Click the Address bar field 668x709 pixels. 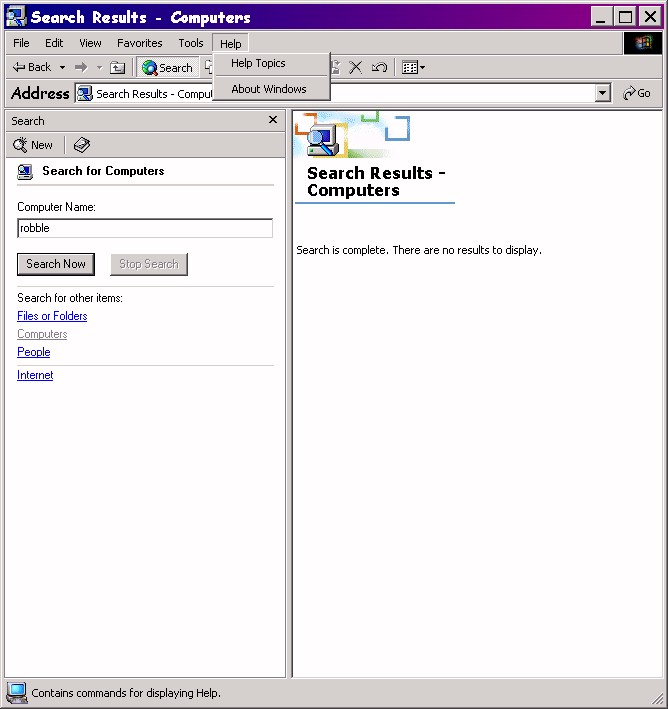[x=343, y=93]
